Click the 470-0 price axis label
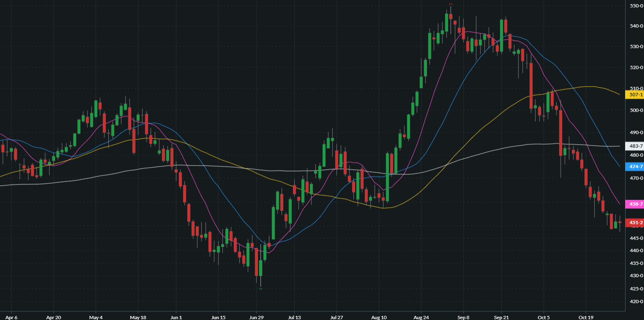 coord(636,178)
